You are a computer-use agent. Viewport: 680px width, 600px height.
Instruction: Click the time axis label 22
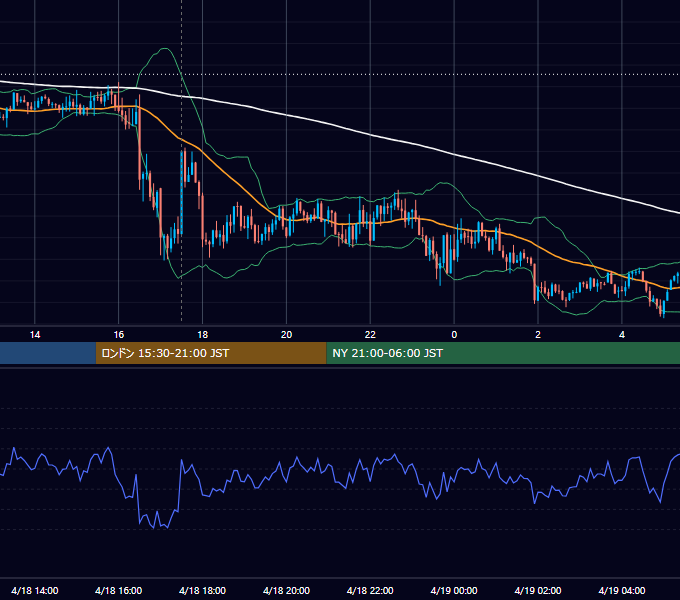370,335
